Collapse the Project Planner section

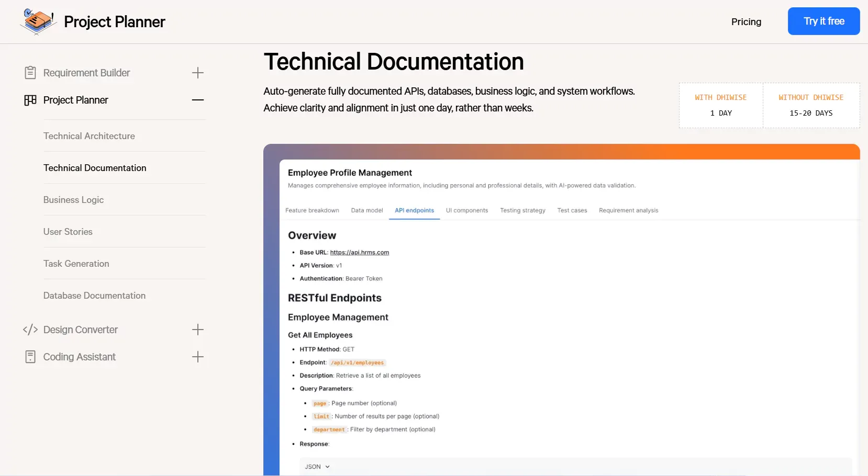pos(198,100)
